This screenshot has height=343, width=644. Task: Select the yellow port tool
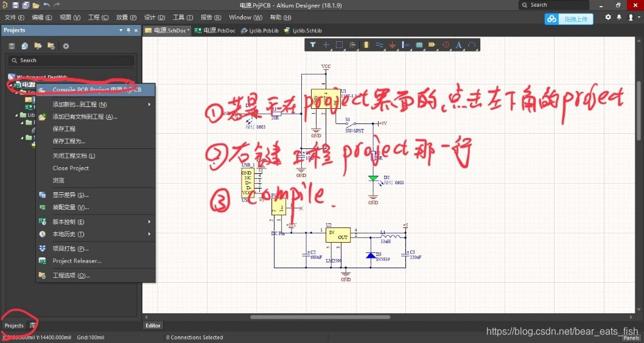pos(432,45)
